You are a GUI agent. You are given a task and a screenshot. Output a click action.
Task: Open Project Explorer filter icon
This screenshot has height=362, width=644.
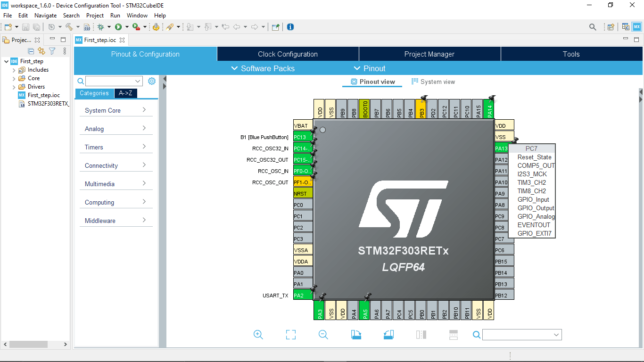(x=52, y=51)
